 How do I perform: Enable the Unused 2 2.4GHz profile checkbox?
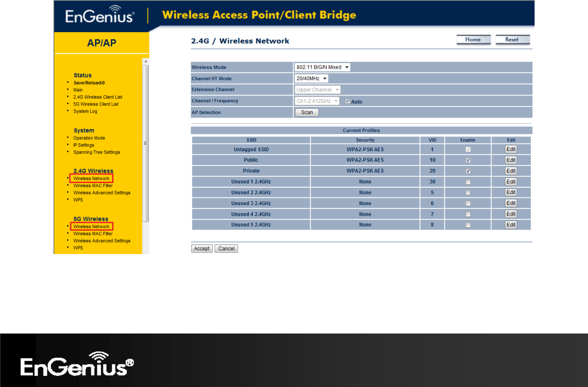(468, 193)
